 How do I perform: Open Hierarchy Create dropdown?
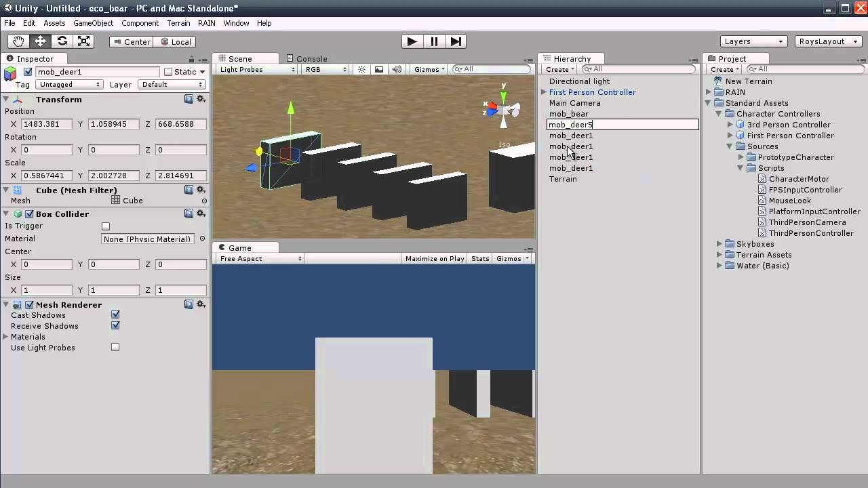560,69
